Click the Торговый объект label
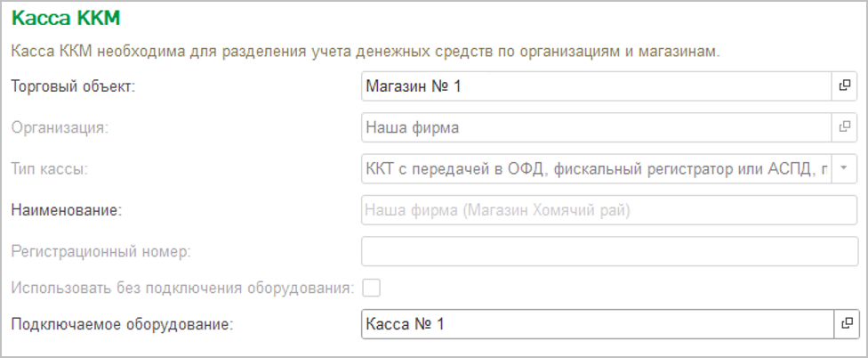This screenshot has width=868, height=358. click(72, 86)
